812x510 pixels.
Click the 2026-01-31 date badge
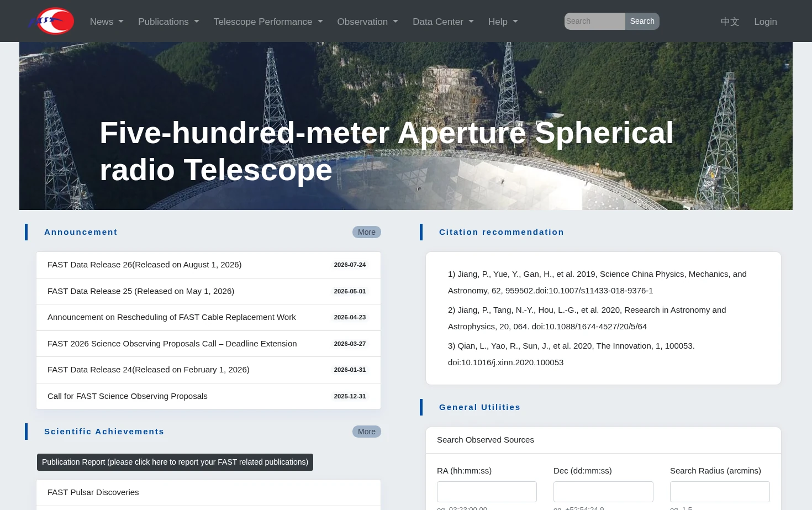(x=350, y=370)
